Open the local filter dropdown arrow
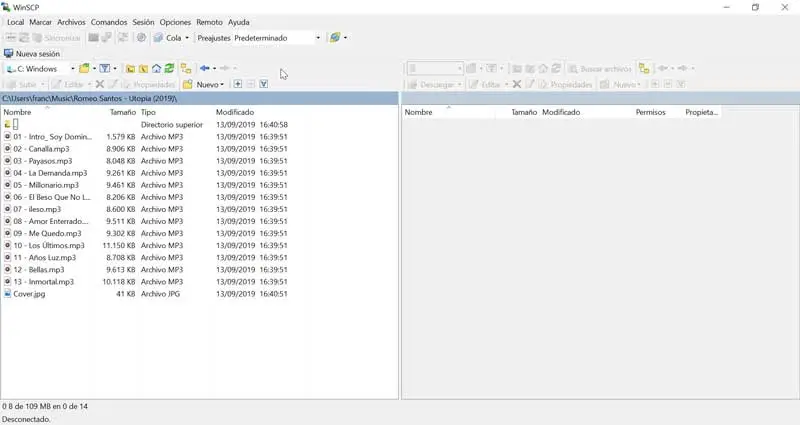The height and width of the screenshot is (425, 800). coord(115,68)
